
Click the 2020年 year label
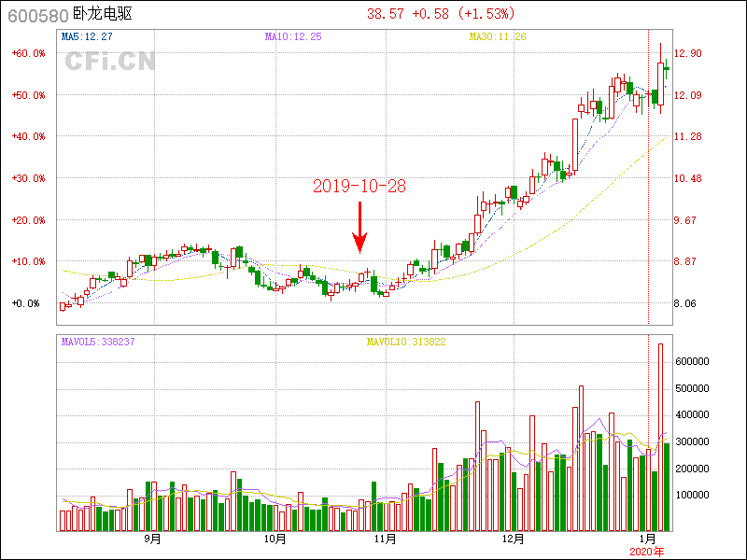647,552
